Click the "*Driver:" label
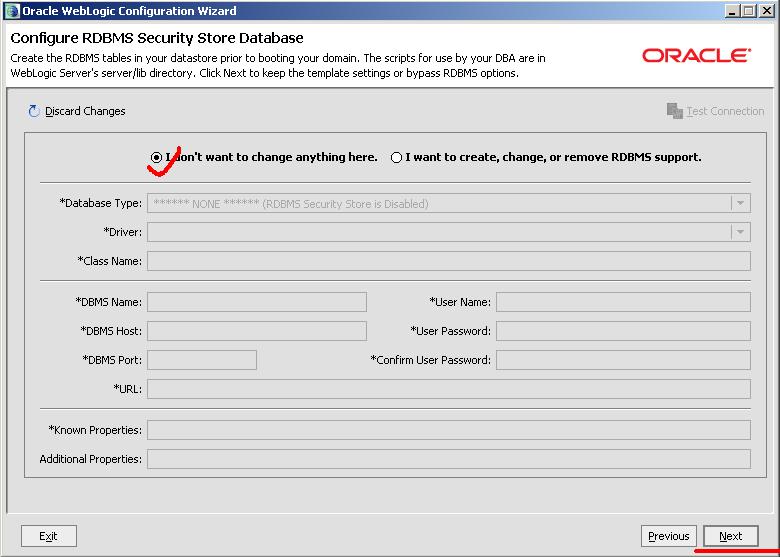 (x=122, y=232)
